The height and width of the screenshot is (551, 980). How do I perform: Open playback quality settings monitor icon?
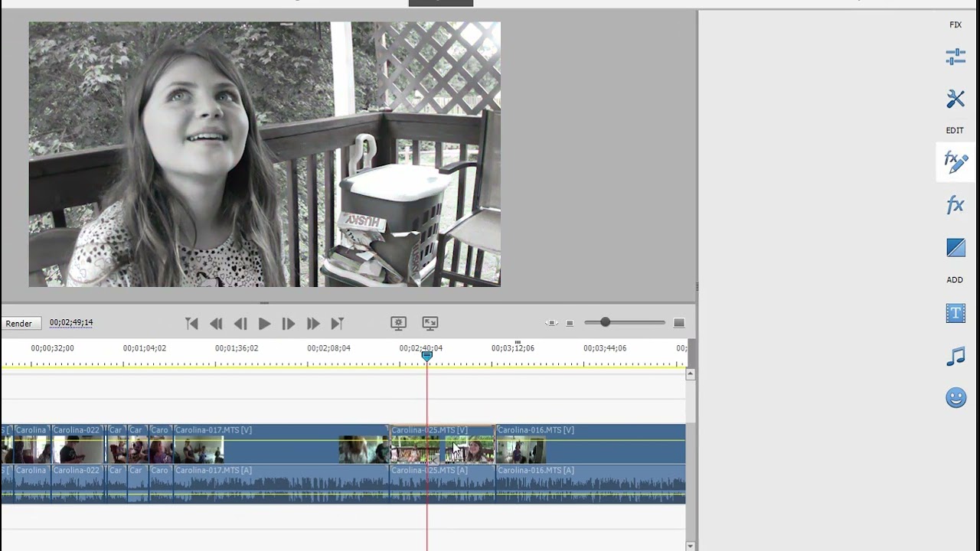pyautogui.click(x=398, y=323)
